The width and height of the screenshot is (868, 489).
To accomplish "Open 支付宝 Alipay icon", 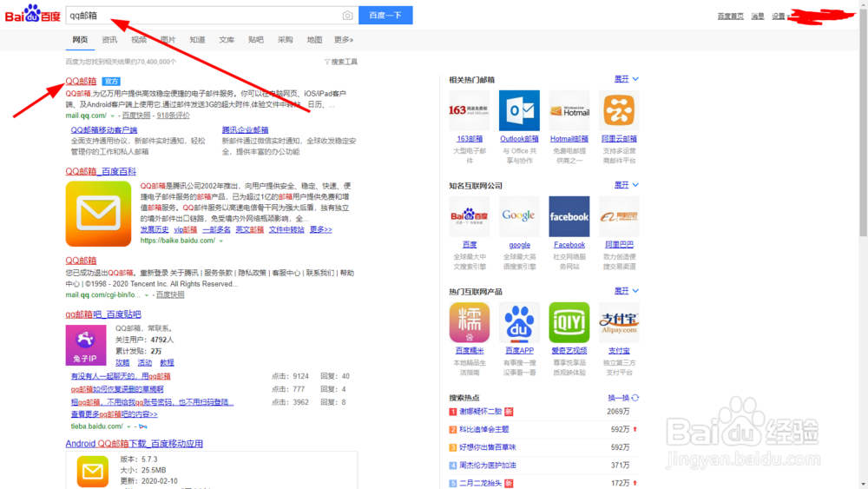I will (x=619, y=322).
